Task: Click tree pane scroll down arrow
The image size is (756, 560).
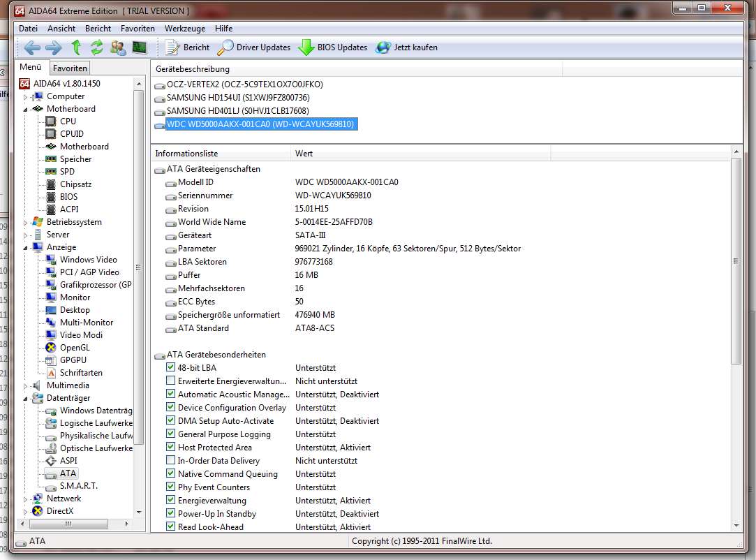Action: point(139,513)
